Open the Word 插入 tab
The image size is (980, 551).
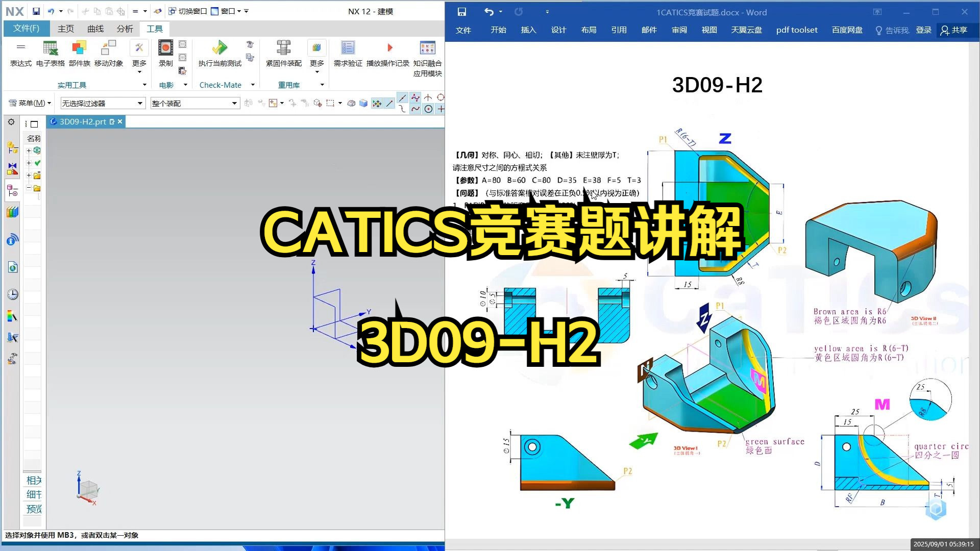point(528,30)
